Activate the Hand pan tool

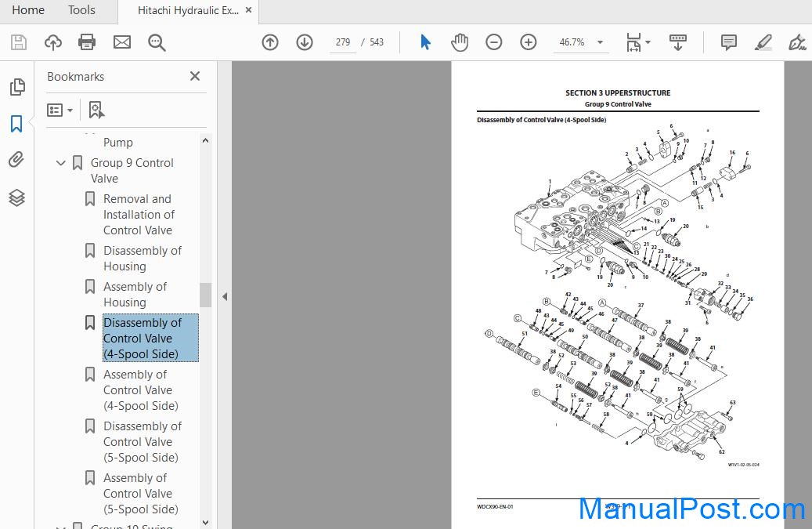[x=460, y=42]
